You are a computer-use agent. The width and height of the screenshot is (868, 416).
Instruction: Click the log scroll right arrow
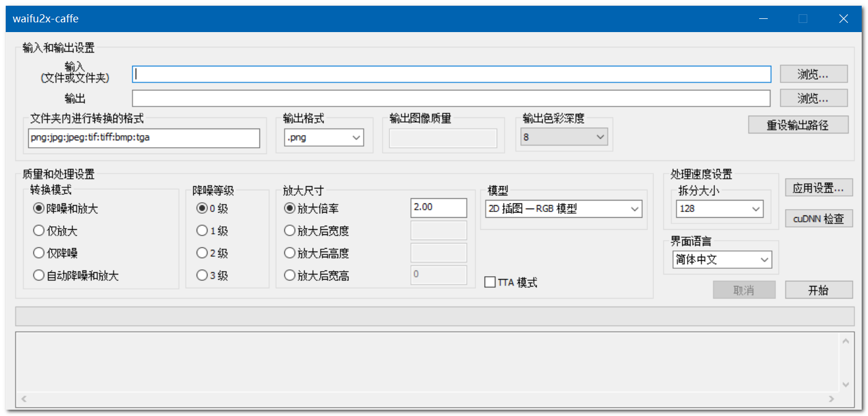pyautogui.click(x=832, y=399)
